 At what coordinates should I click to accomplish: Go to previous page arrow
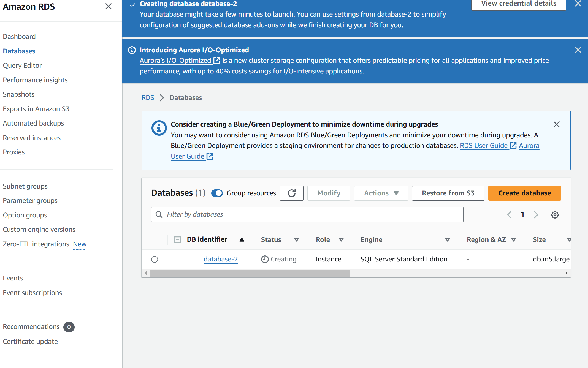(x=510, y=215)
